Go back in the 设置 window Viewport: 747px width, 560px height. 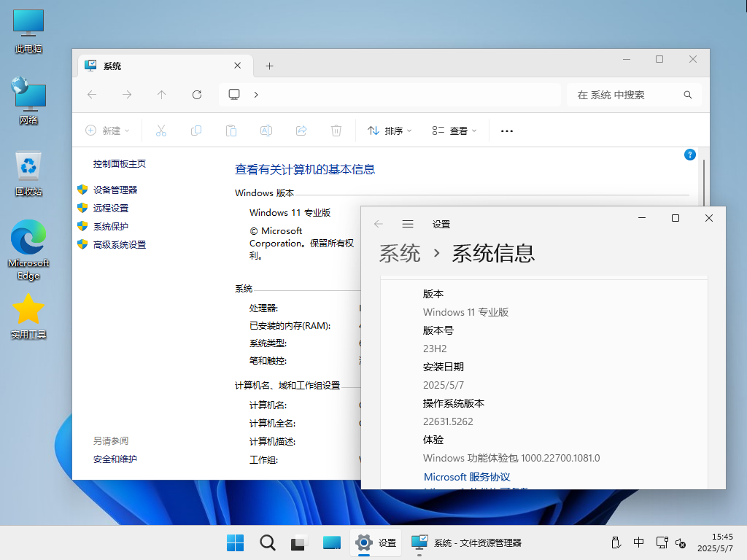click(x=379, y=224)
